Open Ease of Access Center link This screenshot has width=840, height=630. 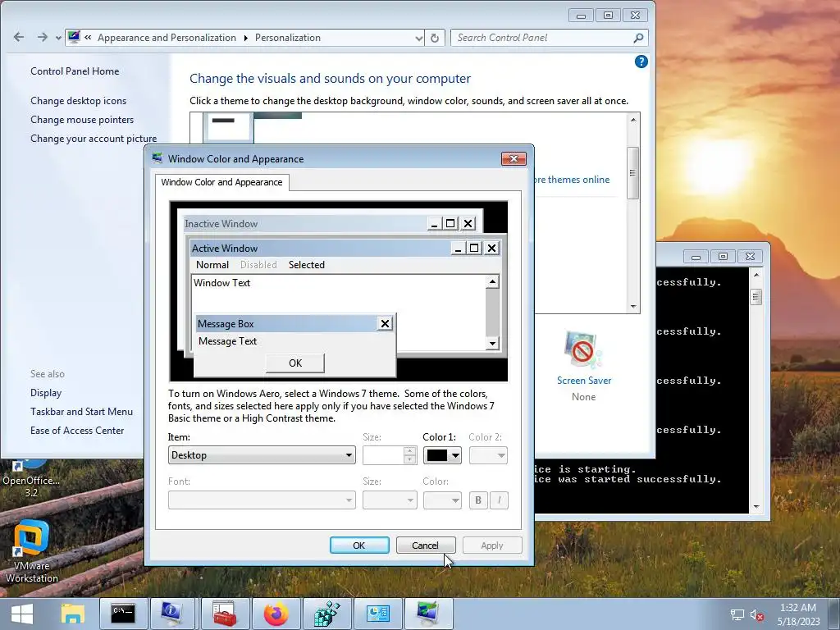click(x=77, y=430)
